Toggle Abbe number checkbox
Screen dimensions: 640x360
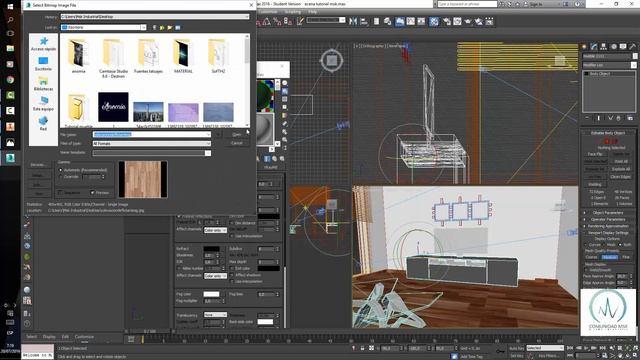179,269
